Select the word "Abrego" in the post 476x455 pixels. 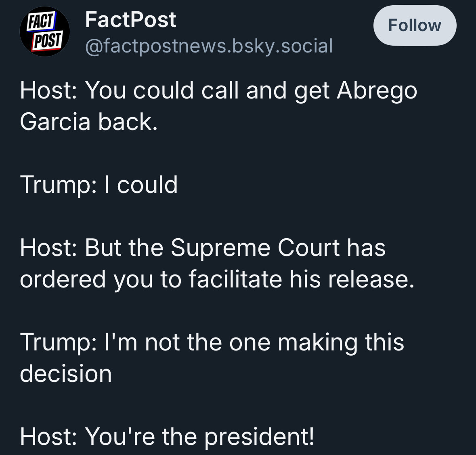pyautogui.click(x=377, y=91)
